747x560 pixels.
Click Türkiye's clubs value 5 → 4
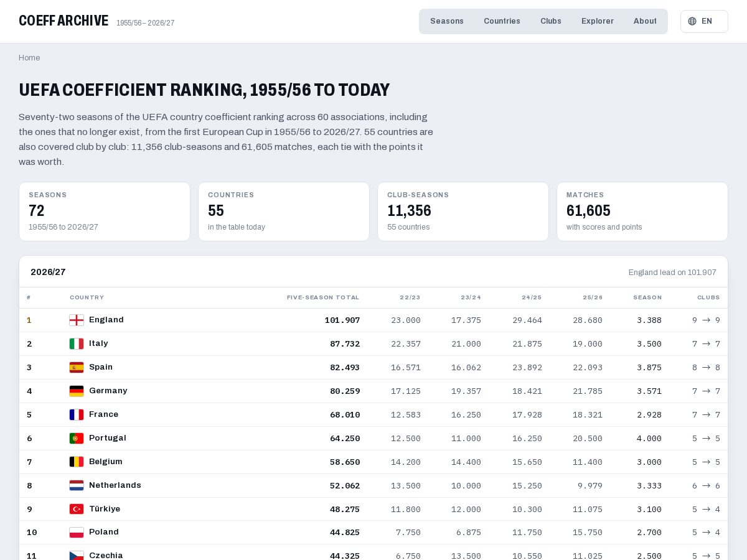706,510
